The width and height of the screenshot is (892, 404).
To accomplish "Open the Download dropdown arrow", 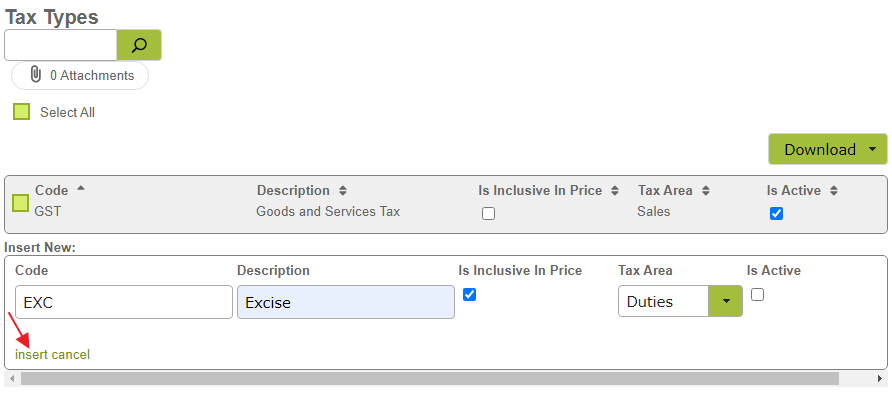I will coord(873,149).
